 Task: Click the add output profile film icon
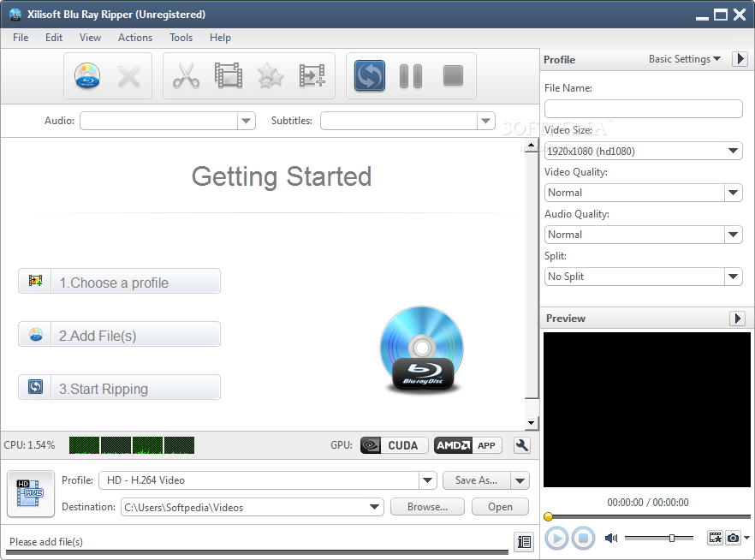pyautogui.click(x=312, y=76)
